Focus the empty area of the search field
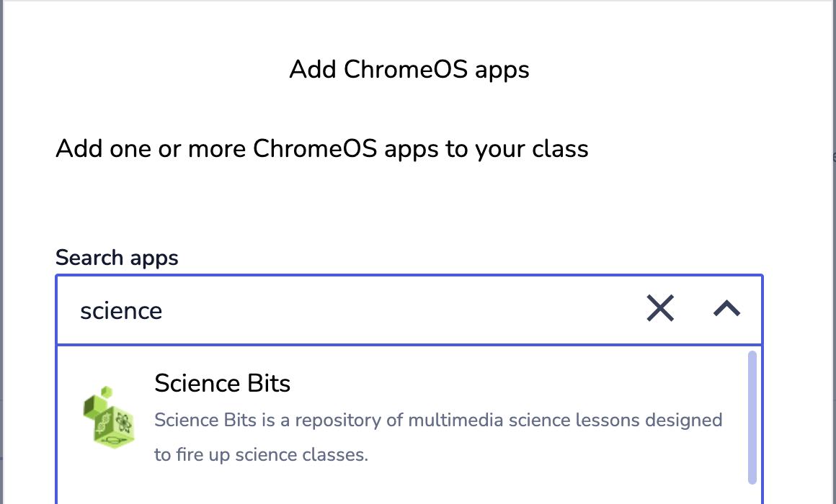Screen dimensions: 836x504 click(x=400, y=310)
